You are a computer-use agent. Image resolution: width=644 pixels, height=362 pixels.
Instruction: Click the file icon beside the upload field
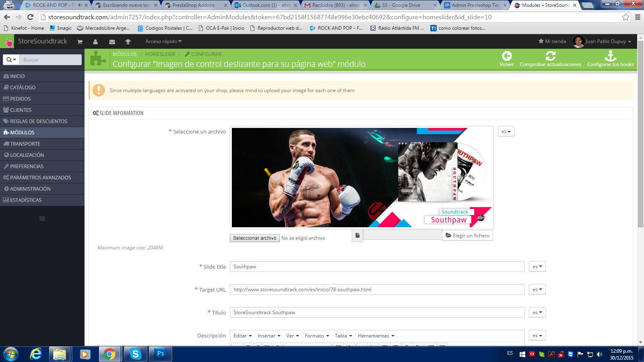357,235
